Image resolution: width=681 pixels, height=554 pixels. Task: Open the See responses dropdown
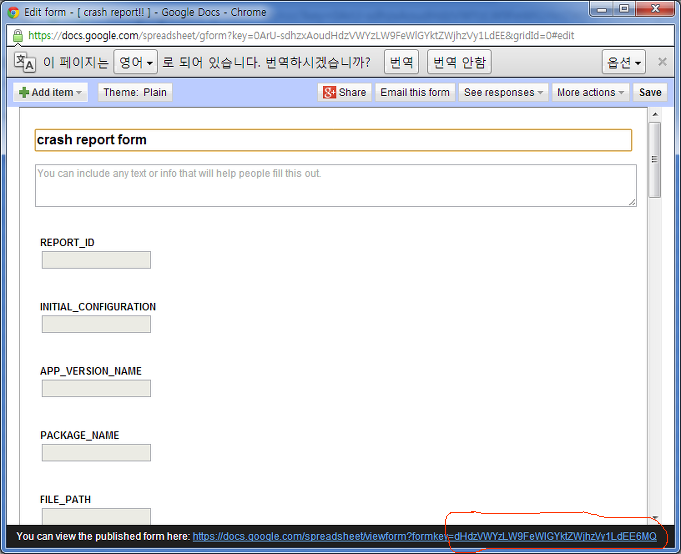coord(503,92)
